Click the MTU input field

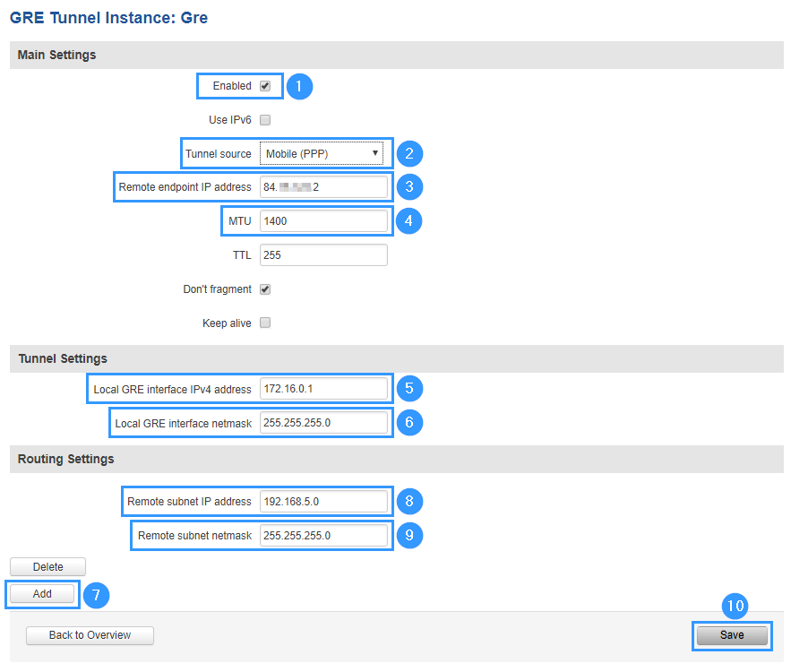[323, 221]
